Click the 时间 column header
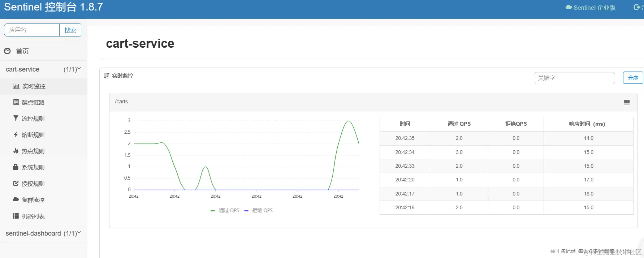Viewport: 644px width, 258px height. (405, 124)
